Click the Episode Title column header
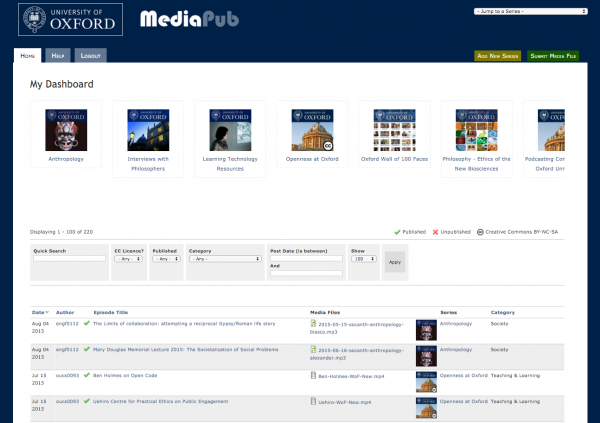The height and width of the screenshot is (423, 600). click(111, 312)
